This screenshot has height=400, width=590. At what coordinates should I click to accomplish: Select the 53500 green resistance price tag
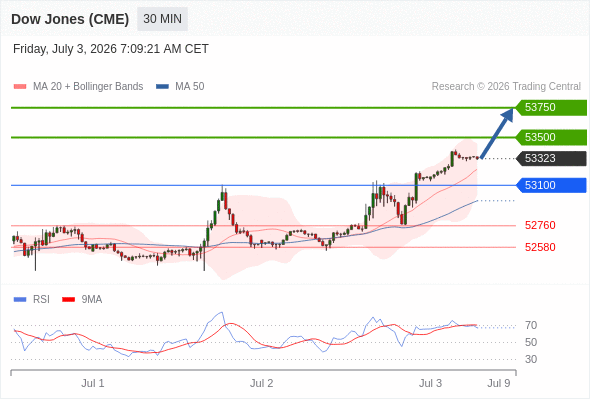tap(551, 137)
